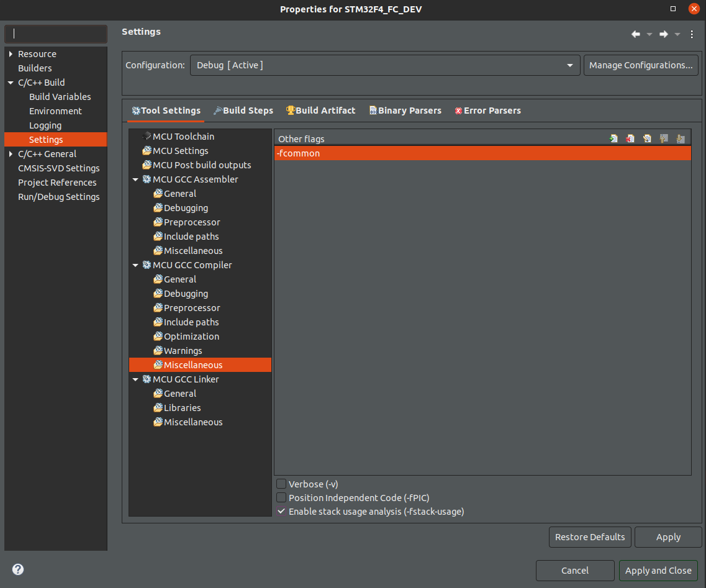Open Assembler Debugging settings
706x588 pixels.
click(181, 208)
